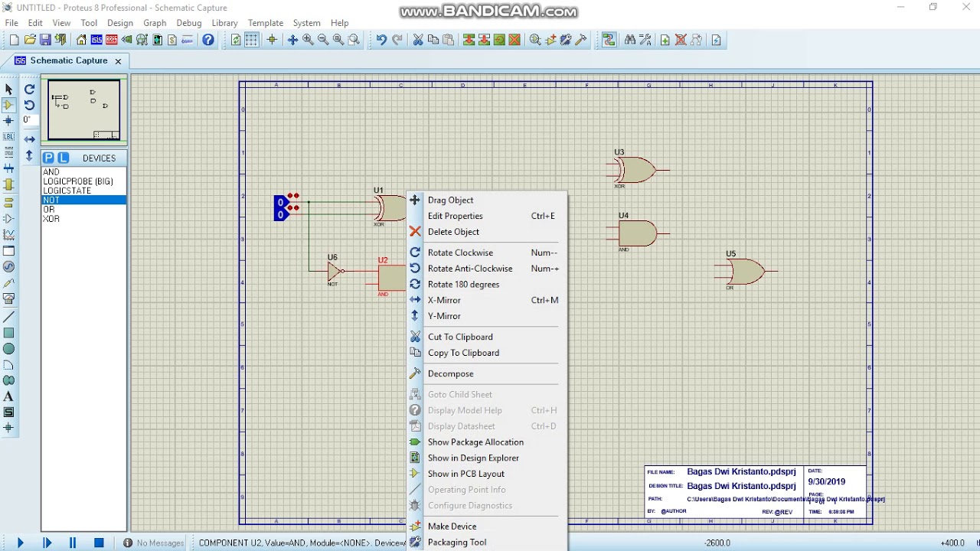This screenshot has height=551, width=980.
Task: Select the Schematic Capture tab
Action: click(x=68, y=60)
